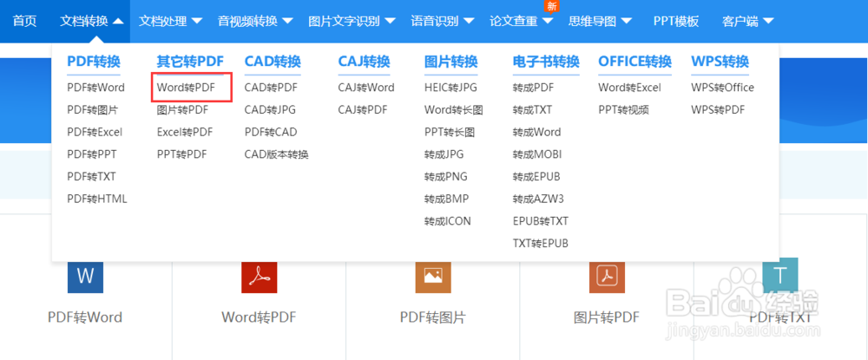Choose 转成JPG under 图片转换
This screenshot has width=868, height=360.
444,154
